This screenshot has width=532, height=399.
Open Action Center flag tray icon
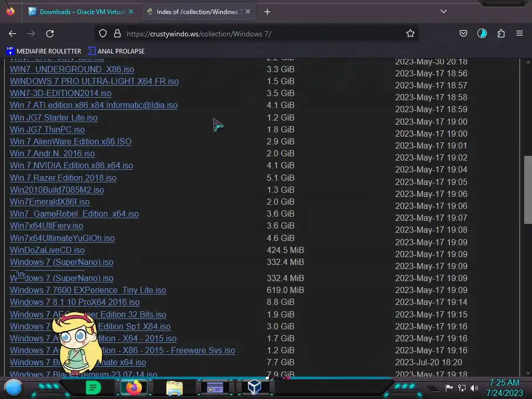point(449,388)
